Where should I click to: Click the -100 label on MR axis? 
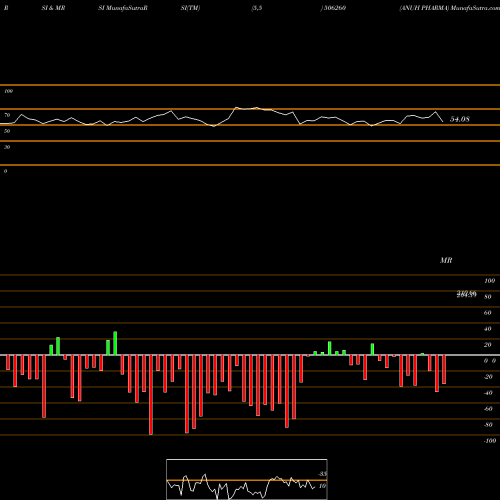pyautogui.click(x=490, y=441)
